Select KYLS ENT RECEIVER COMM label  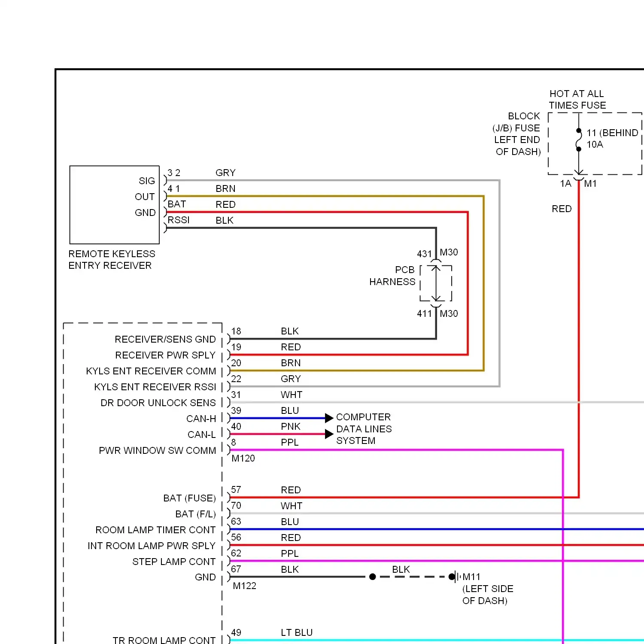(151, 371)
